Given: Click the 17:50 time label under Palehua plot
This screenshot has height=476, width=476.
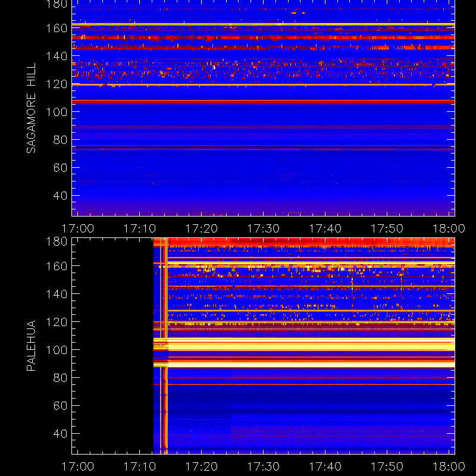Looking at the screenshot, I should (387, 466).
